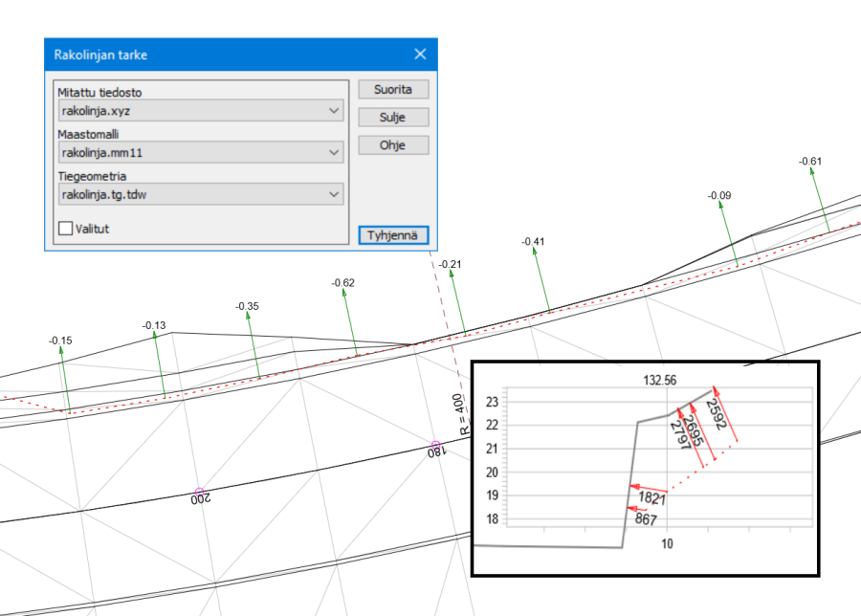Open the Tiegeometria combo box
Screen dimensions: 861x616
tap(199, 194)
